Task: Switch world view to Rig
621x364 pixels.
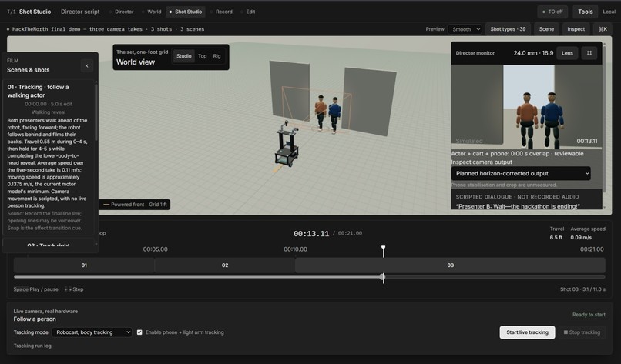Action: pyautogui.click(x=217, y=55)
